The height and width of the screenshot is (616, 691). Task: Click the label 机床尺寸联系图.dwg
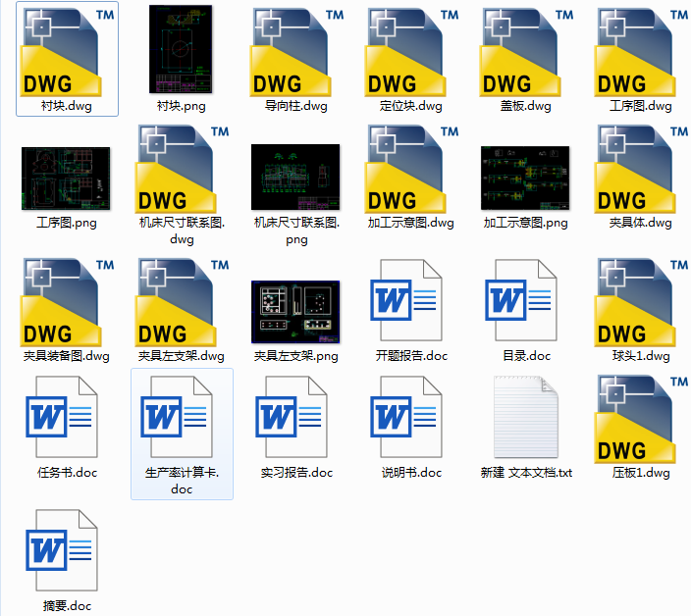click(x=182, y=231)
